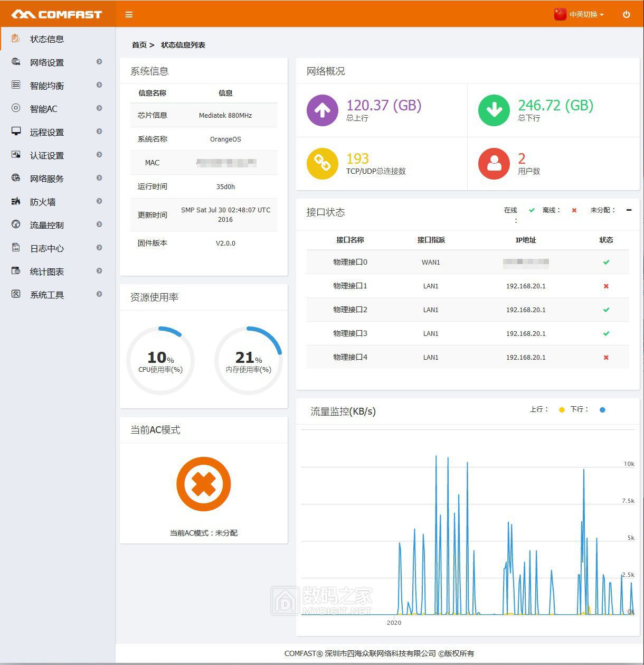The height and width of the screenshot is (665, 644).
Task: Expand the 远程设置 submenu arrow
Action: click(99, 132)
